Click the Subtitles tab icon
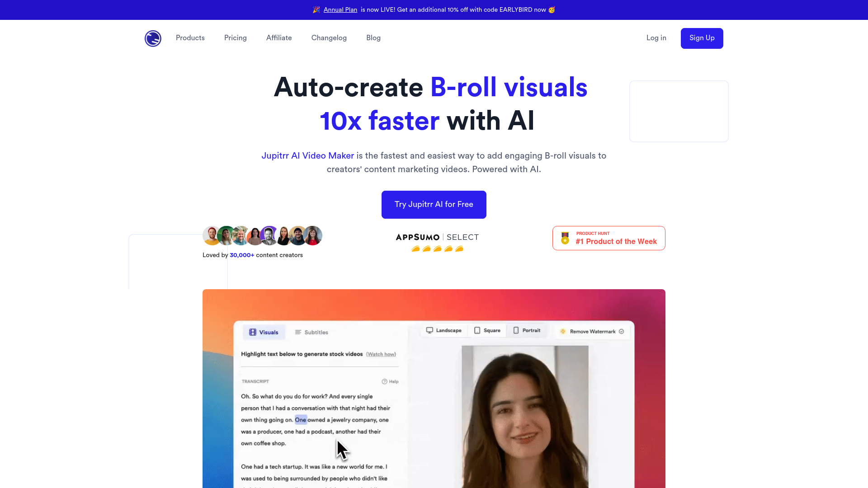The image size is (868, 488). tap(297, 332)
